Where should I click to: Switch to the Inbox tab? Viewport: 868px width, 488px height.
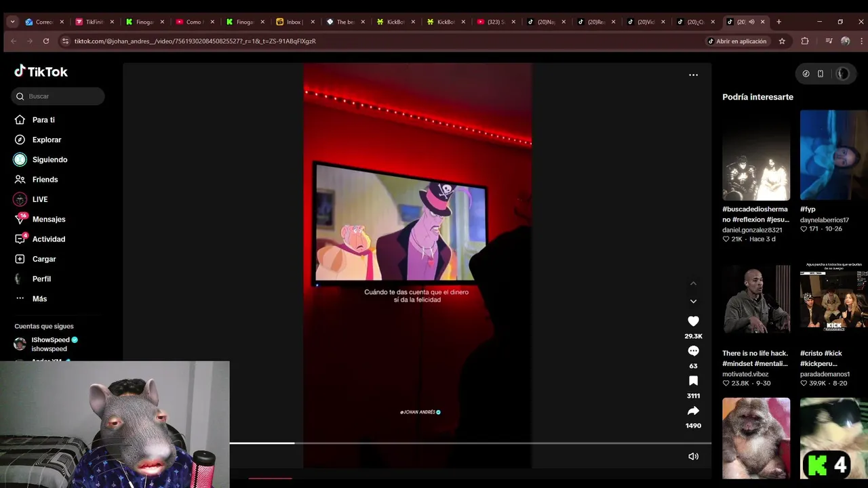pos(294,22)
